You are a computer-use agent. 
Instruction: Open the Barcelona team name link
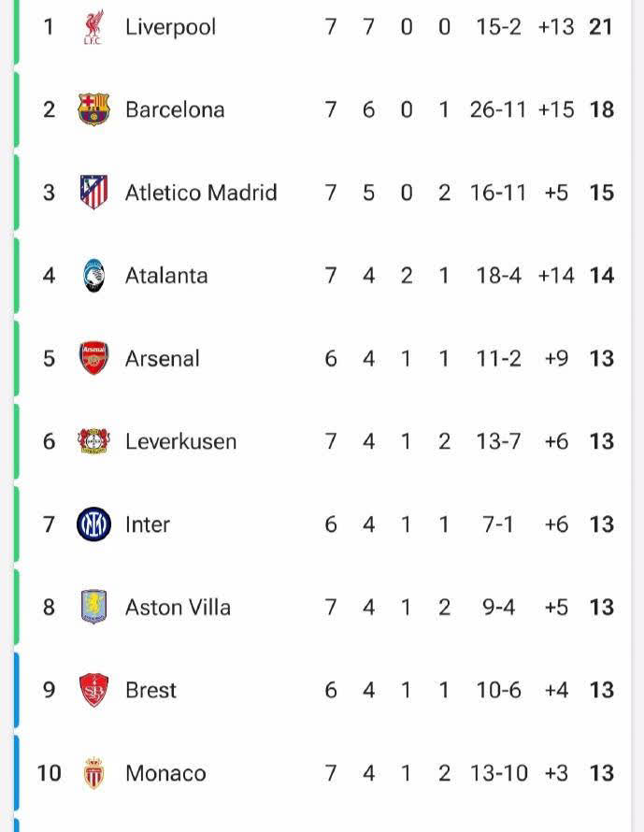pyautogui.click(x=175, y=109)
